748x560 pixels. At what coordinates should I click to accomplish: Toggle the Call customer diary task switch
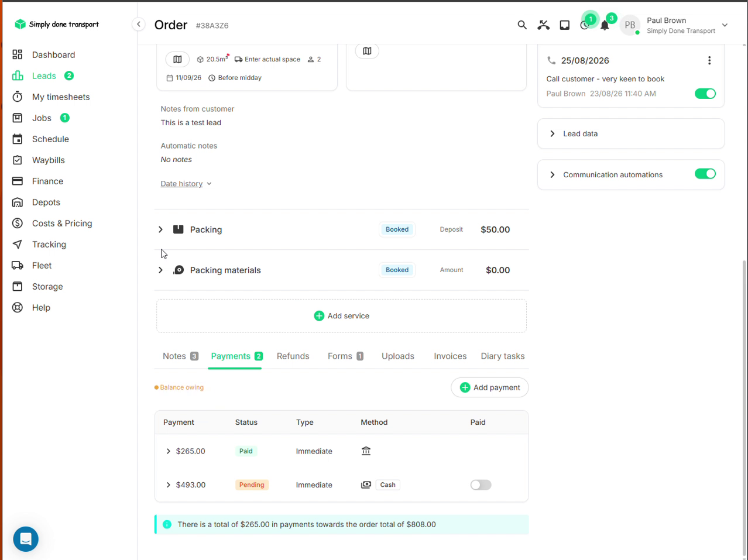[705, 94]
